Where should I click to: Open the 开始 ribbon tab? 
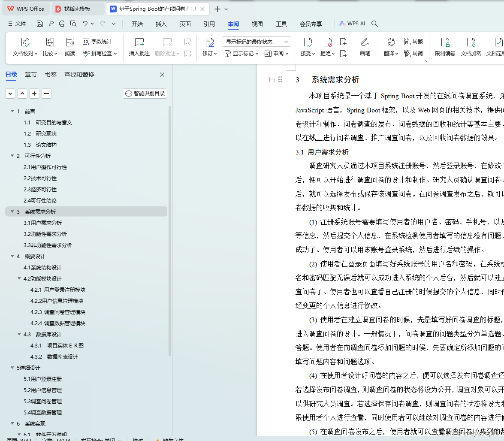(x=137, y=24)
